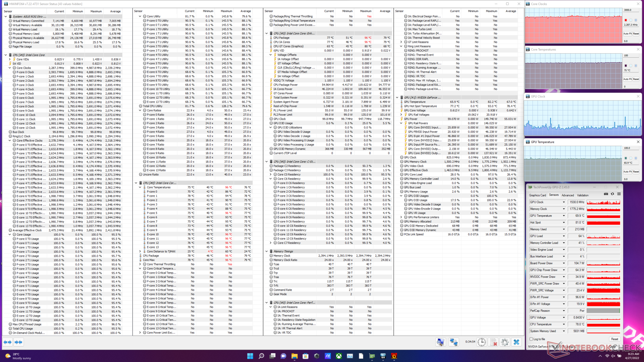Screen dimensions: 644x362
Task: Open the GPU Clock sensor dropdown
Action: pos(563,202)
